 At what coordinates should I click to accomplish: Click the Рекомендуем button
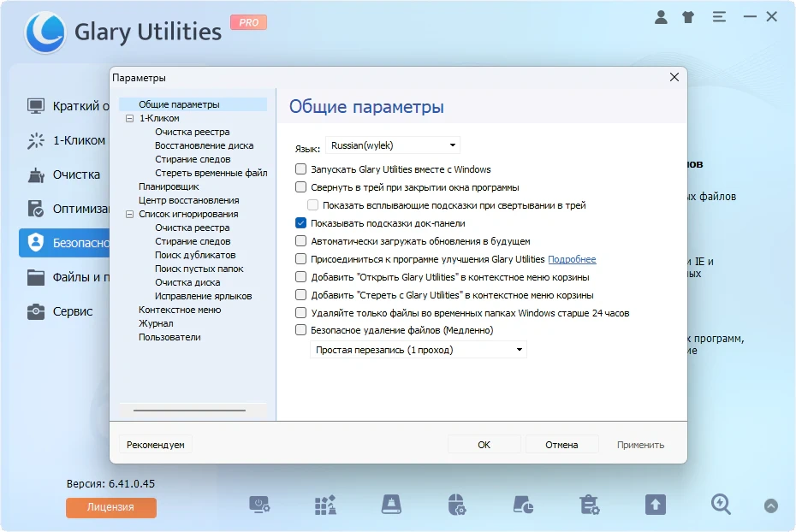pos(155,445)
